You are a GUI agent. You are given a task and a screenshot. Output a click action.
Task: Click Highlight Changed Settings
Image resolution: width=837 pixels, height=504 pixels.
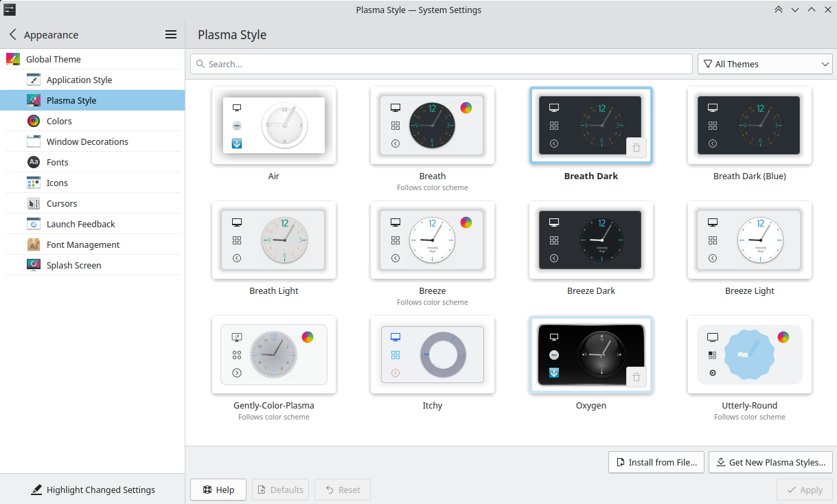(93, 490)
